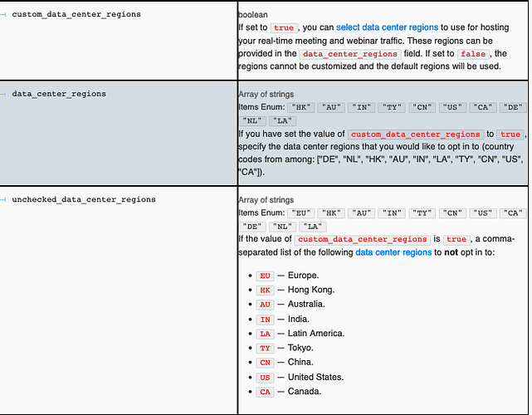Click "AU" enum in data_center_regions row
The image size is (532, 415).
point(331,108)
